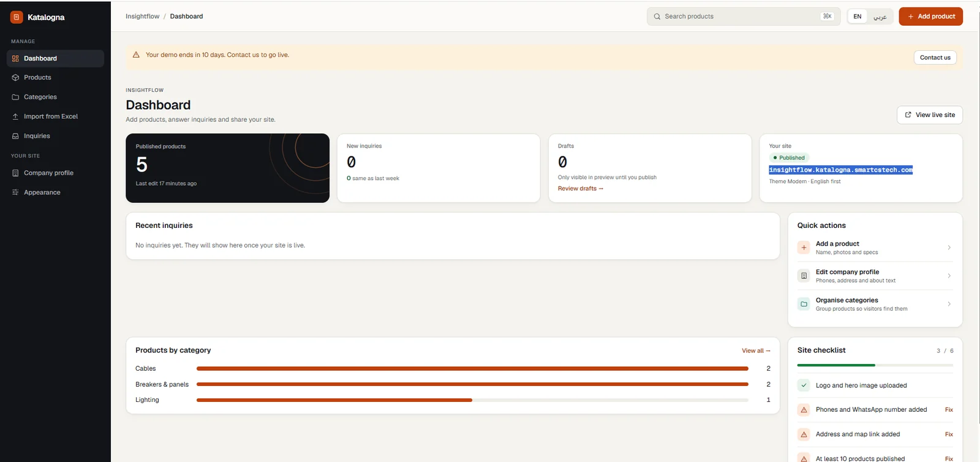
Task: Open the Organise categories chevron
Action: pos(949,304)
